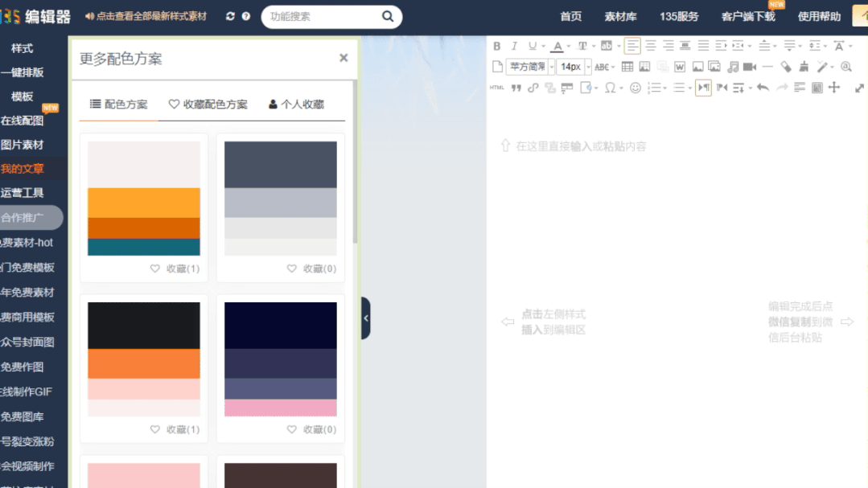The width and height of the screenshot is (868, 488).
Task: Set right-to-left text direction
Action: click(x=722, y=88)
